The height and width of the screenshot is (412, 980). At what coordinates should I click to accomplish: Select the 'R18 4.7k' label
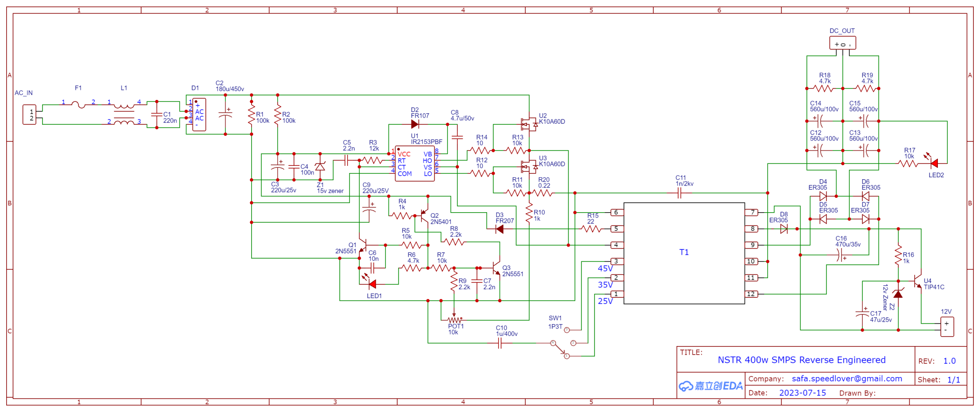825,78
